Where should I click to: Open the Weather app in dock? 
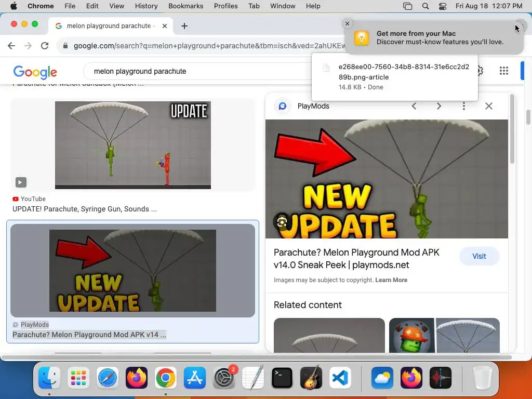click(382, 378)
